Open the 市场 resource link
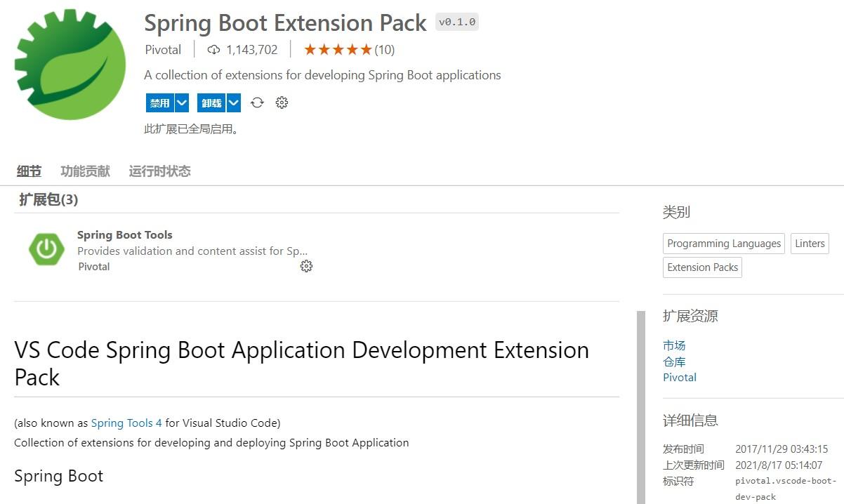This screenshot has width=844, height=504. [674, 345]
